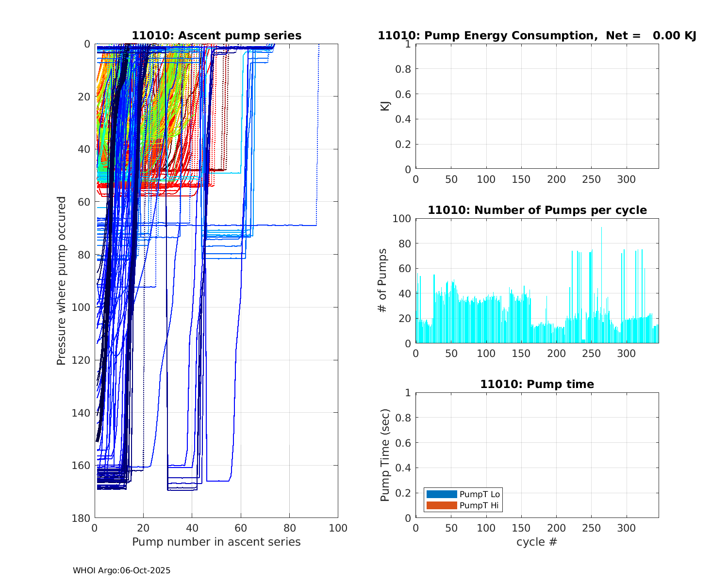Click the 300 tick under the Pump time plot
The width and height of the screenshot is (728, 582).
(626, 528)
